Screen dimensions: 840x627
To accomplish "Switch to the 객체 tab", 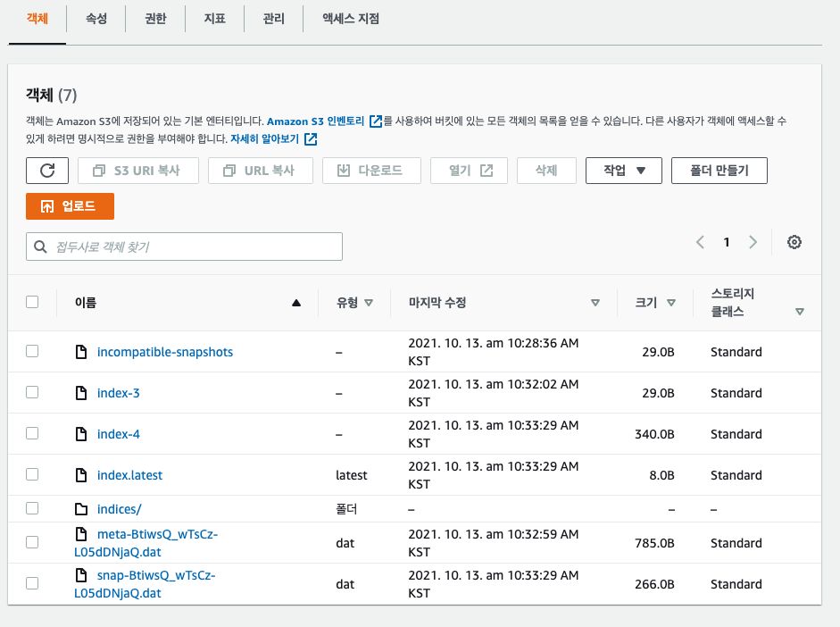I will tap(37, 19).
